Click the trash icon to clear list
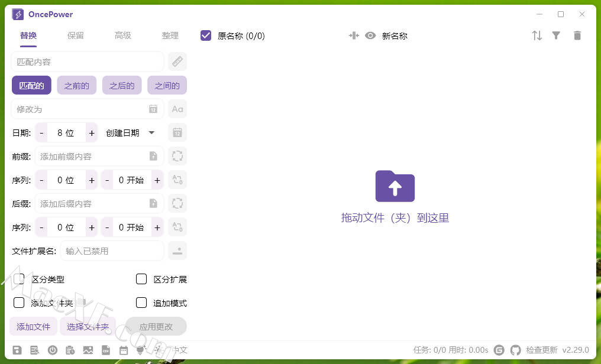601x364 pixels. coord(577,35)
